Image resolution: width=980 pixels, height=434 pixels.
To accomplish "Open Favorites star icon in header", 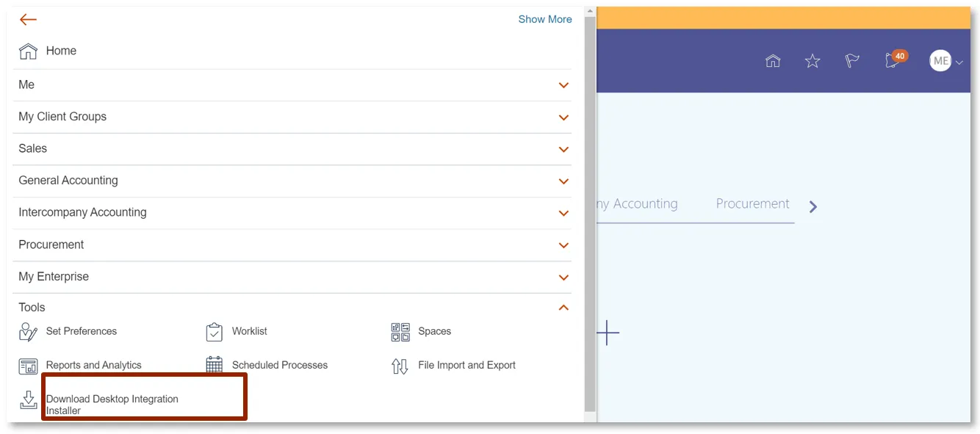I will 813,61.
